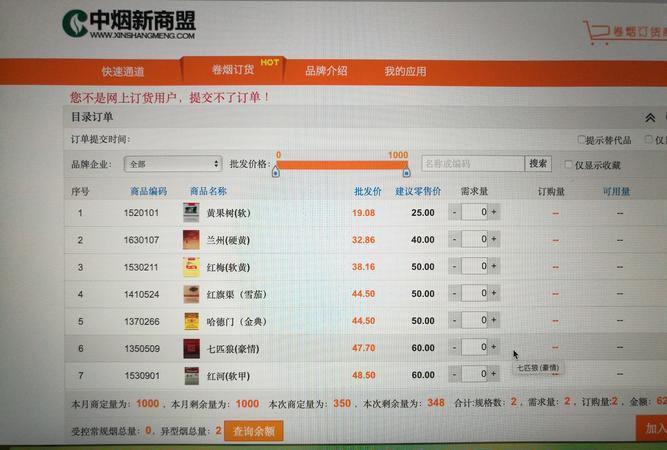
Task: Click the 黄果树(软) product thumbnail
Action: click(191, 212)
